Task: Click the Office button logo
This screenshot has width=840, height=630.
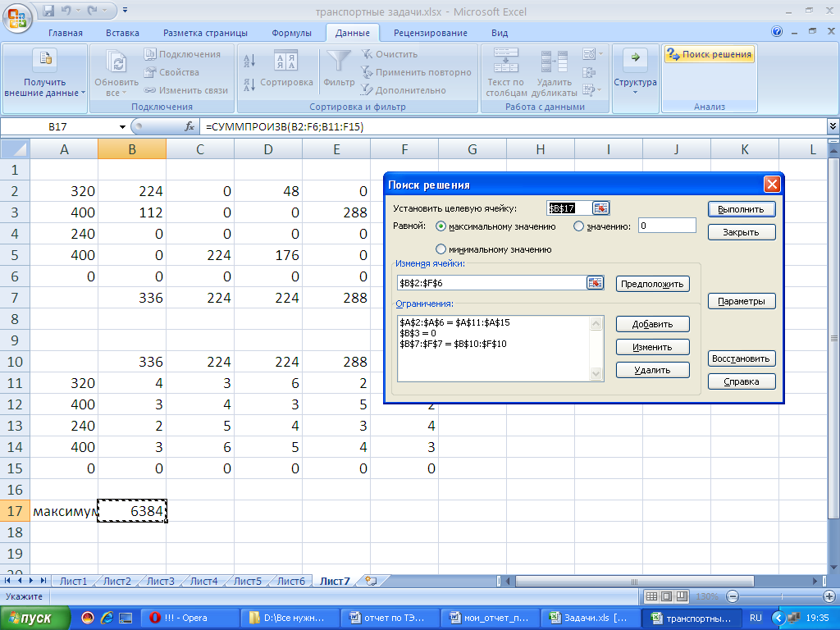Action: 17,18
